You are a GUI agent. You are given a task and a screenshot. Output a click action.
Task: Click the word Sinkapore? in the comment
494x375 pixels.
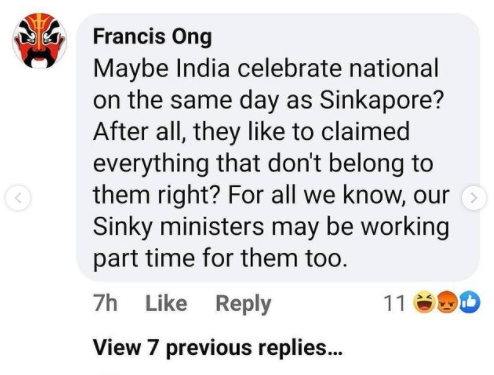pyautogui.click(x=382, y=100)
